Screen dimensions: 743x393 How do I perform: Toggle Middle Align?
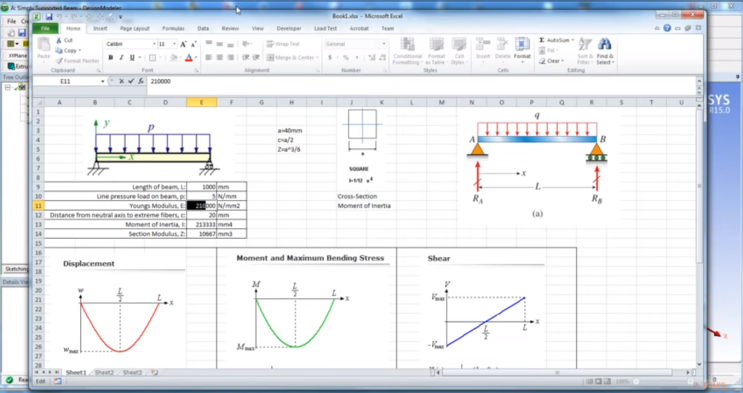219,44
